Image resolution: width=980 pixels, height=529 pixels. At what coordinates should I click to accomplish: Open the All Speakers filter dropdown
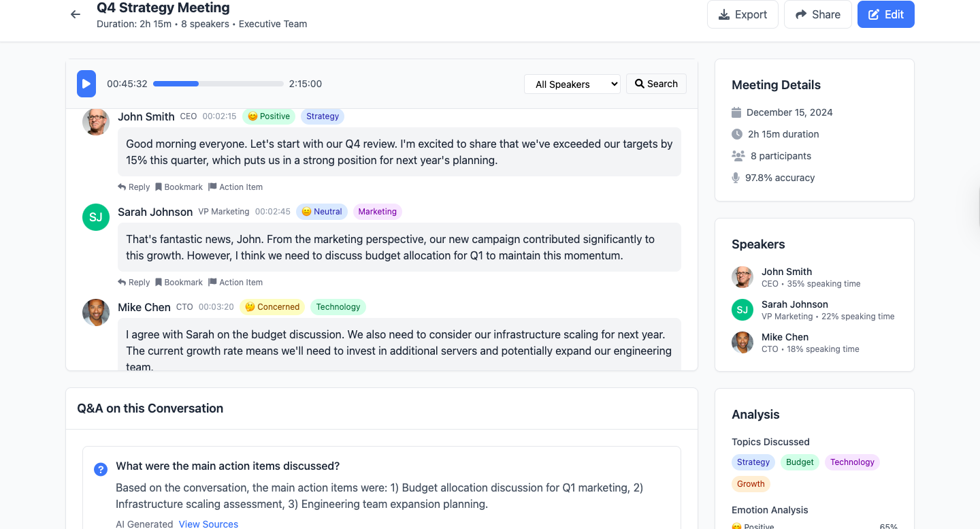point(572,84)
